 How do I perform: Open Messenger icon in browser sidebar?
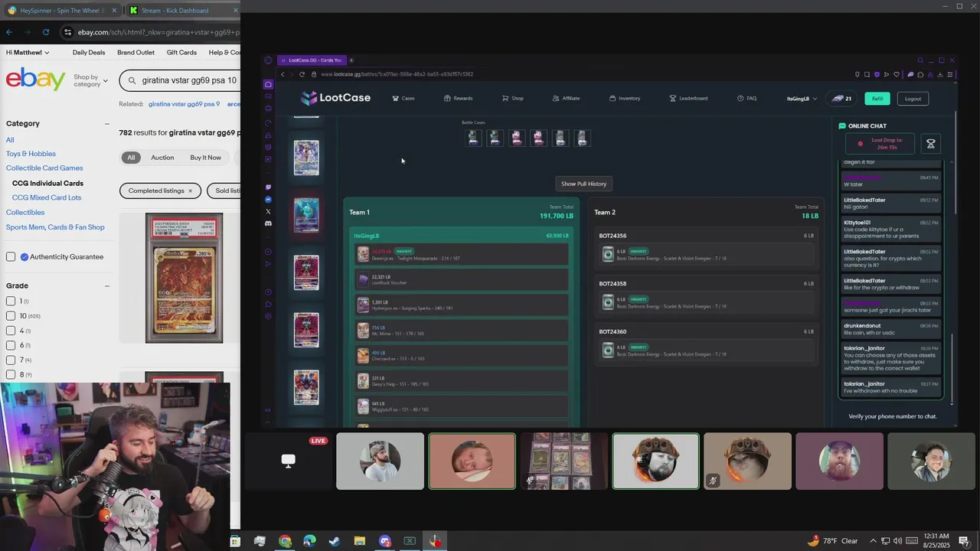tap(268, 199)
